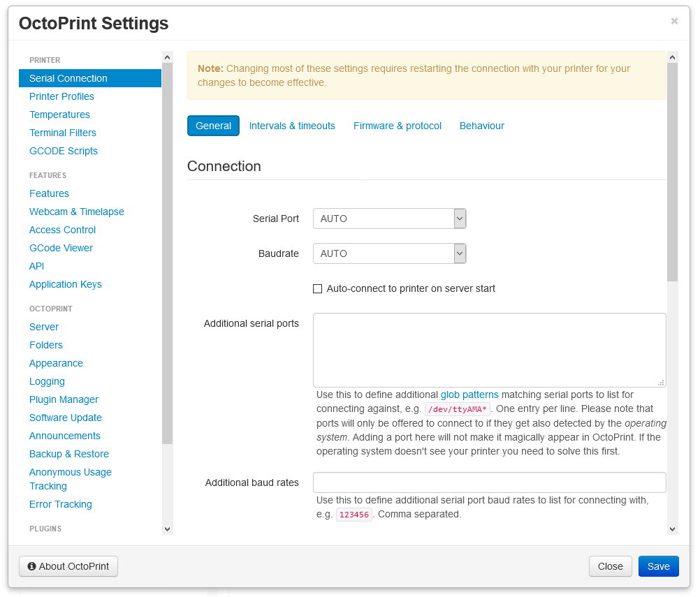
Task: Dismiss dialog with the X icon
Action: click(x=675, y=21)
